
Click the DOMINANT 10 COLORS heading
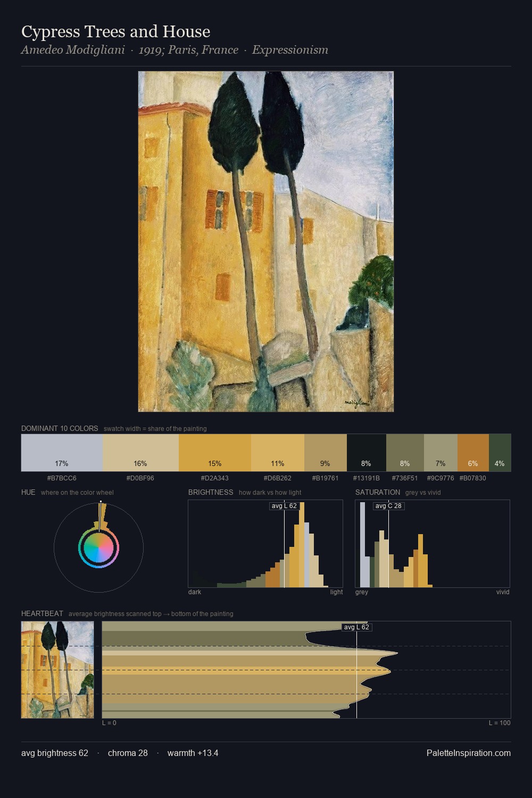point(60,428)
